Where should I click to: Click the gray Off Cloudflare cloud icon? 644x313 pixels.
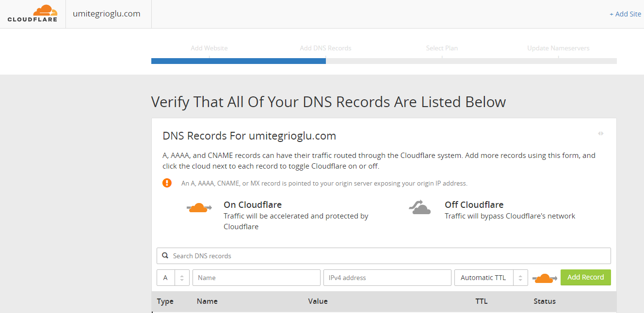click(420, 207)
